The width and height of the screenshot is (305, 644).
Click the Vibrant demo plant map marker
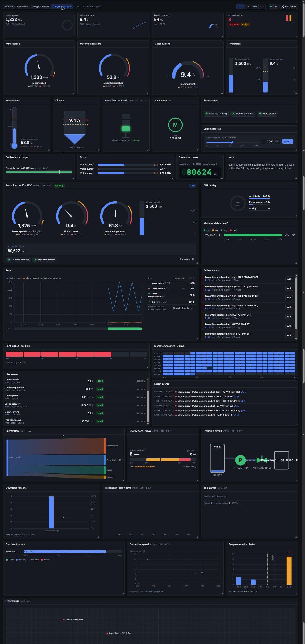pyautogui.click(x=64, y=620)
